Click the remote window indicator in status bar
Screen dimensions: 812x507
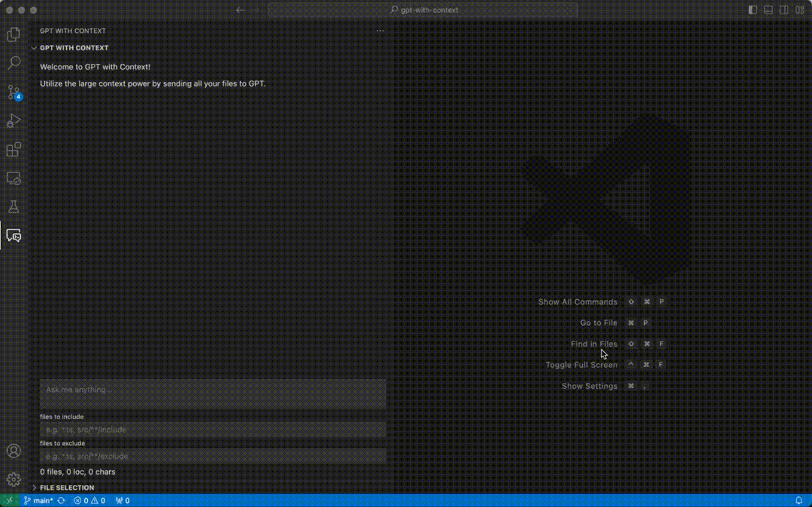point(9,500)
